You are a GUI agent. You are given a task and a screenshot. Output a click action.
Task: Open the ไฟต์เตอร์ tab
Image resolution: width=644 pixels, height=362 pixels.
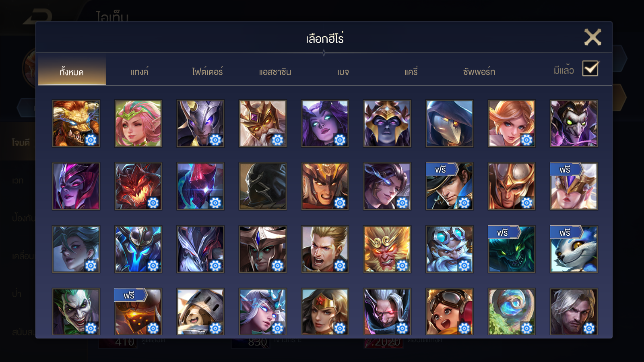click(207, 72)
